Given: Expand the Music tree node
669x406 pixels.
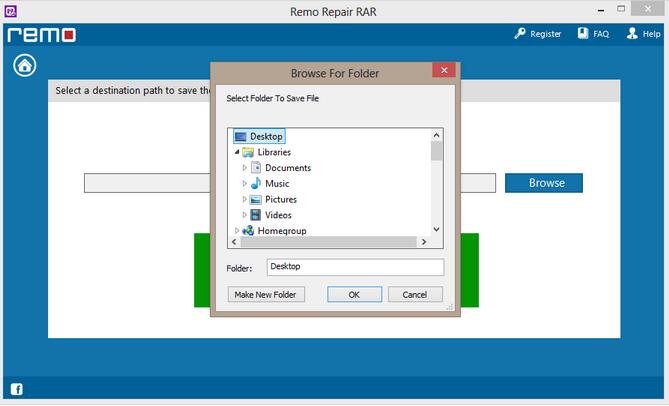Looking at the screenshot, I should click(244, 183).
